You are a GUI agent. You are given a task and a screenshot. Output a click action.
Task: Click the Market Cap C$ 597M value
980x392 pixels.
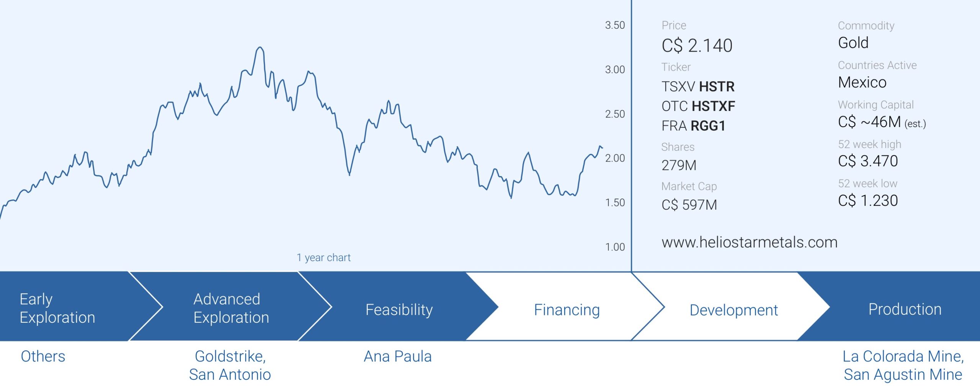[689, 205]
